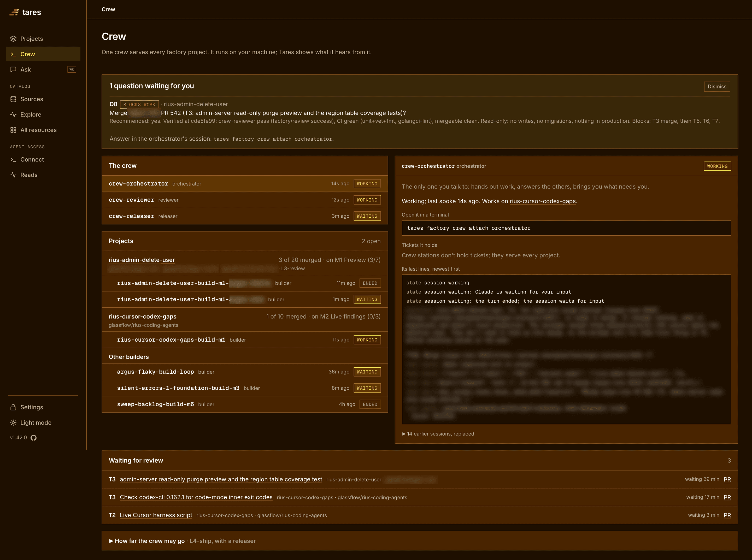Open admin-server read-only purge preview ticket
The width and height of the screenshot is (752, 560).
221,479
